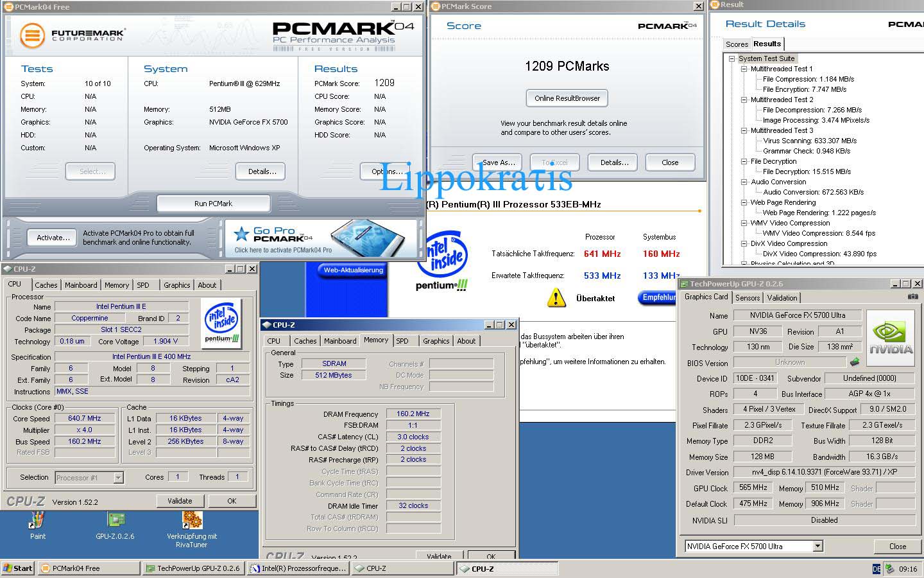Switch to Sensors tab in GPU-Z
This screenshot has height=578, width=924.
pos(748,298)
